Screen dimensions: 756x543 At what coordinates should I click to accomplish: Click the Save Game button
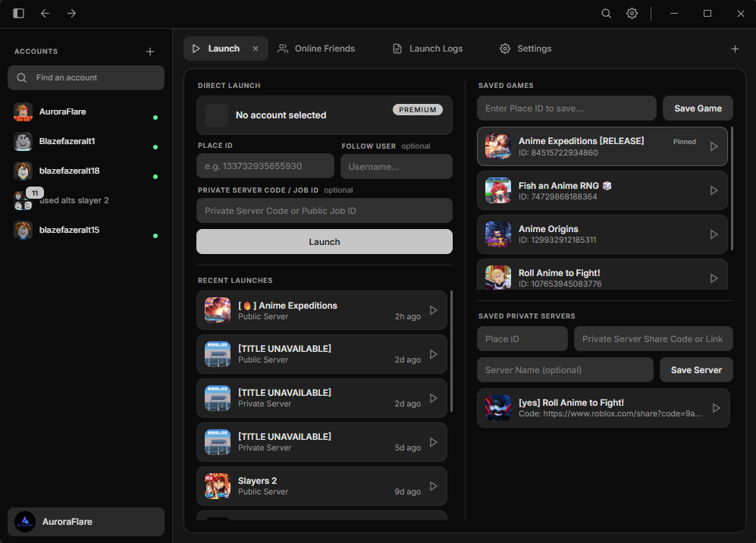click(698, 108)
